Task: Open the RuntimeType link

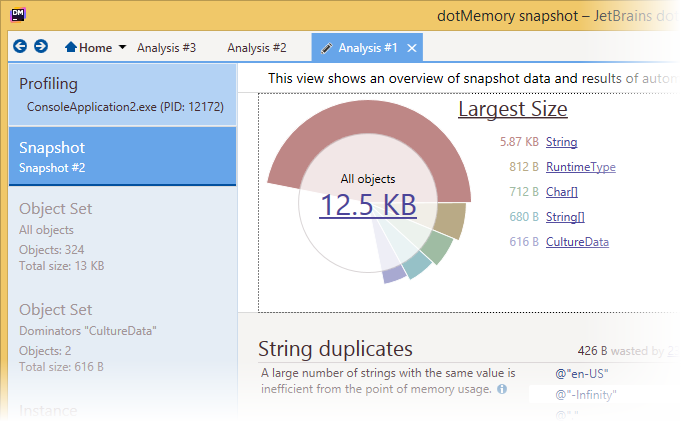Action: [x=580, y=167]
